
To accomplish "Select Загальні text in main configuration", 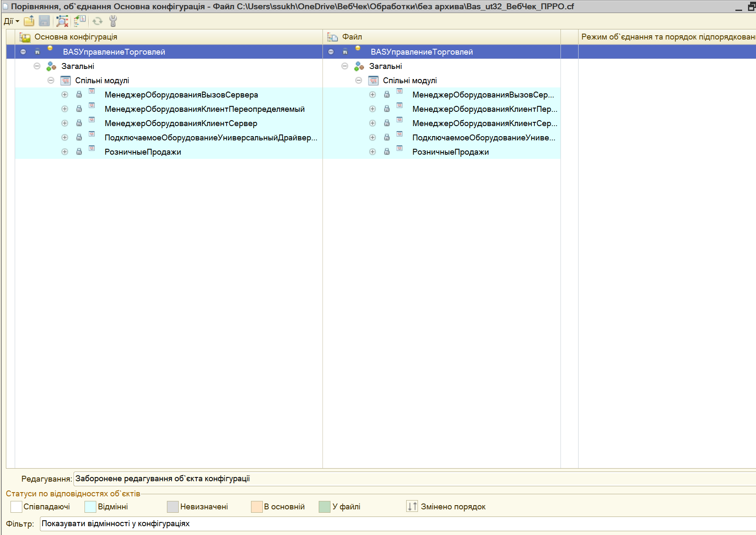I will [78, 66].
